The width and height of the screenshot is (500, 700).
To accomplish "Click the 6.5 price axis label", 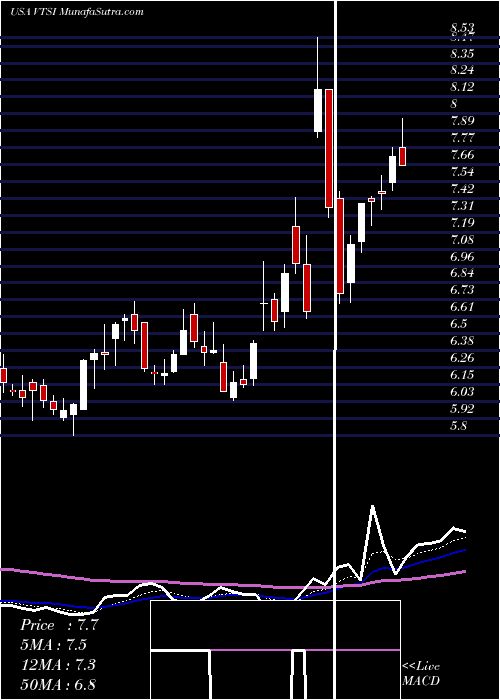I will pos(458,324).
